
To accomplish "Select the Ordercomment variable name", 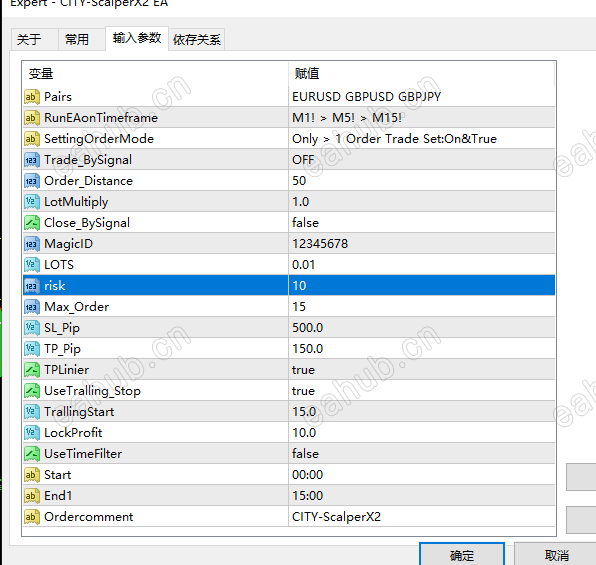I will (89, 517).
